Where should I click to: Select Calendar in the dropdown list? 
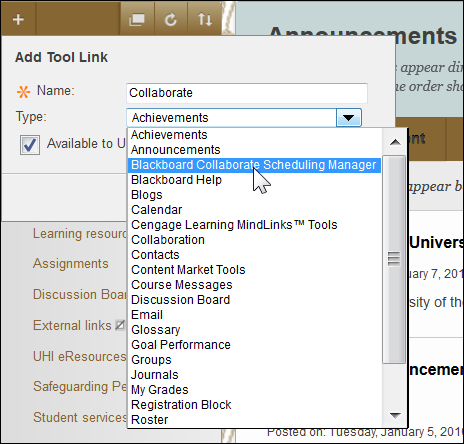click(x=157, y=210)
